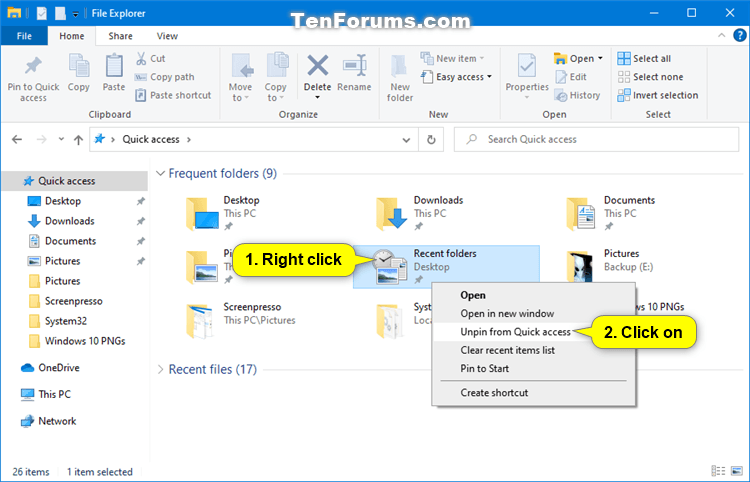Click the Search Quick access field

click(x=596, y=140)
